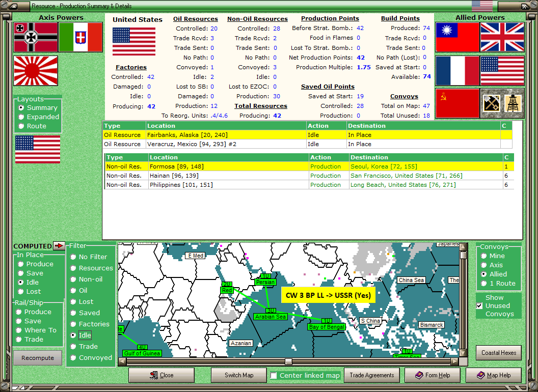Select the Japan rising sun flag
Image resolution: width=538 pixels, height=392 pixels.
(36, 71)
